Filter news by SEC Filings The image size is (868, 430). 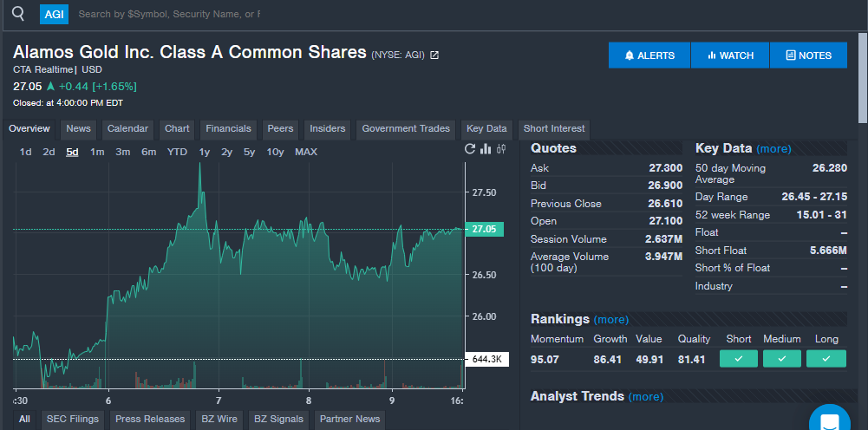[73, 420]
